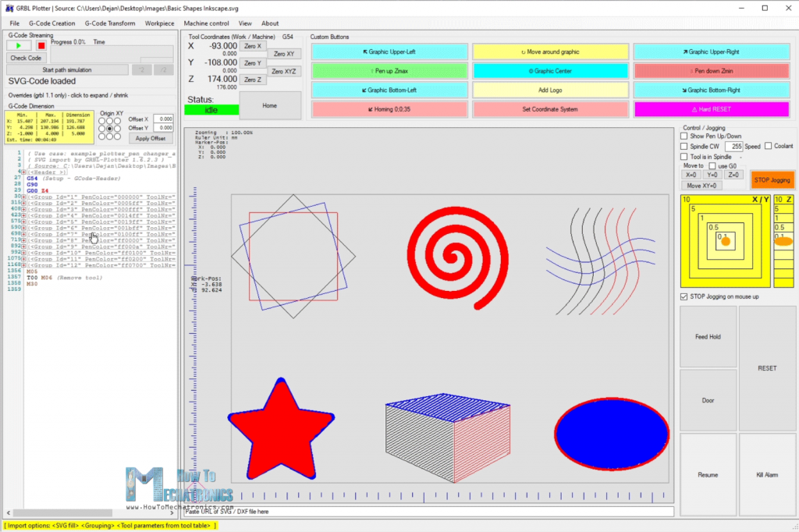Collapse the Header block in the G-code editor
The width and height of the screenshot is (799, 532).
click(23, 172)
